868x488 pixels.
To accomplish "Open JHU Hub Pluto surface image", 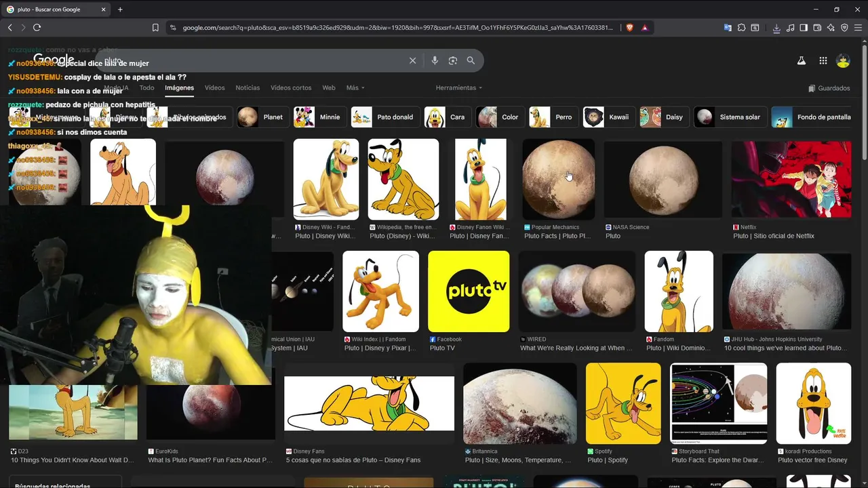I will [787, 291].
